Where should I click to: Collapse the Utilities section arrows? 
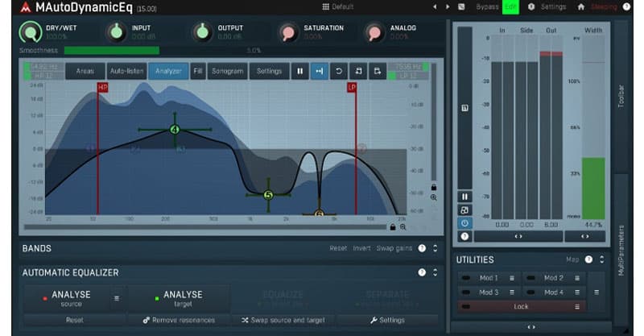click(x=601, y=259)
